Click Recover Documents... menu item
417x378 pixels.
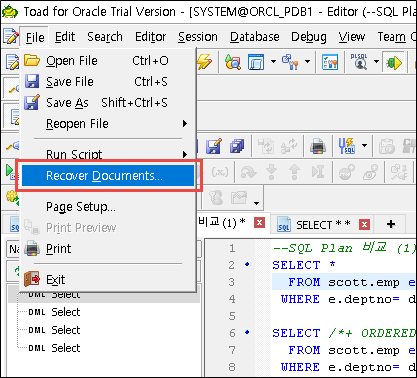pyautogui.click(x=108, y=176)
